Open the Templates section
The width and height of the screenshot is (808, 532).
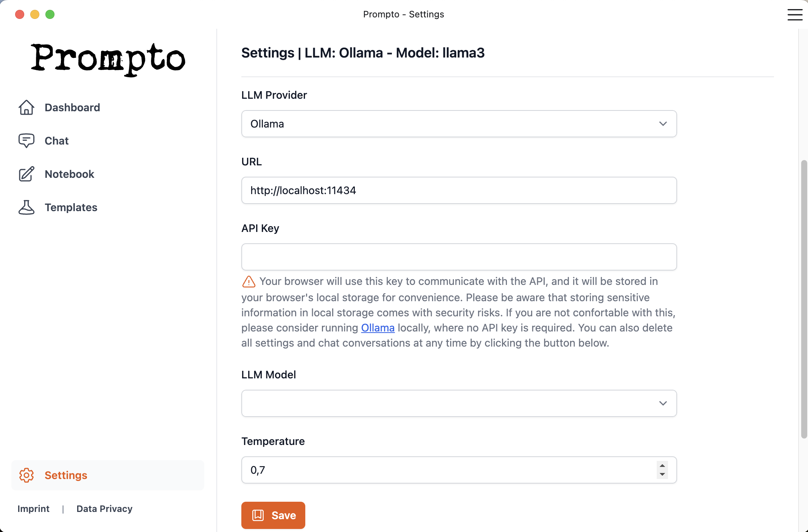(71, 207)
